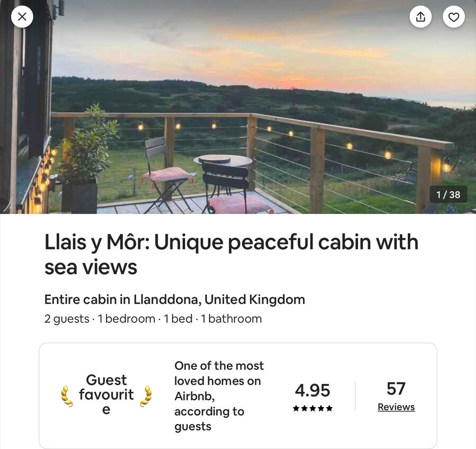This screenshot has height=449, width=476.
Task: Tap the Guest favourite badge label
Action: click(x=106, y=394)
